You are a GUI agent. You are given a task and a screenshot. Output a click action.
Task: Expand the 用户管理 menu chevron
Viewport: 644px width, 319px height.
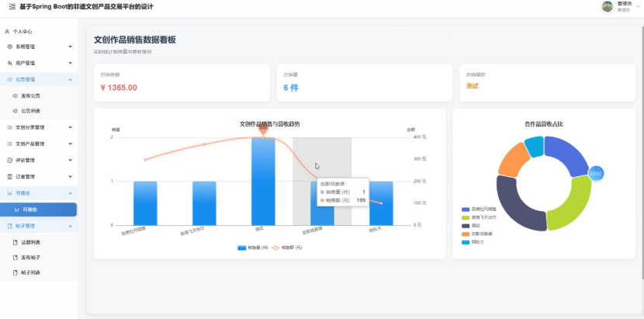click(71, 63)
